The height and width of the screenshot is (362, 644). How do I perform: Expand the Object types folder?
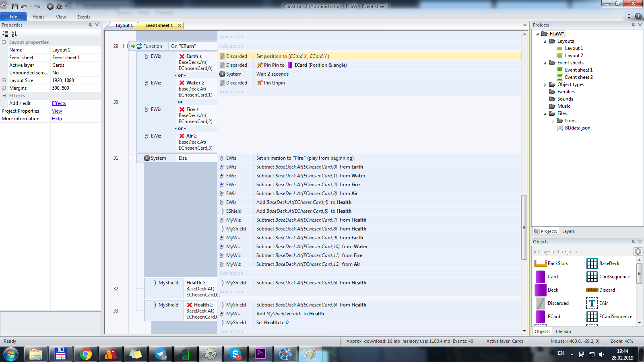(545, 85)
